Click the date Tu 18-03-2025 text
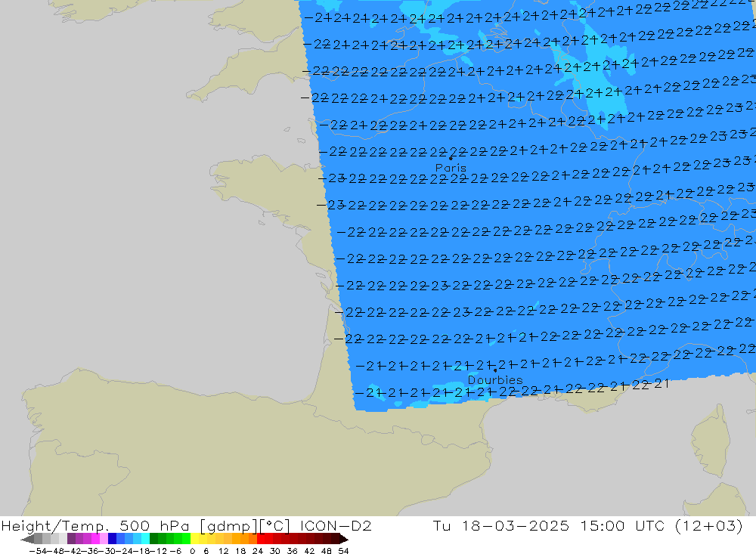 tap(501, 525)
